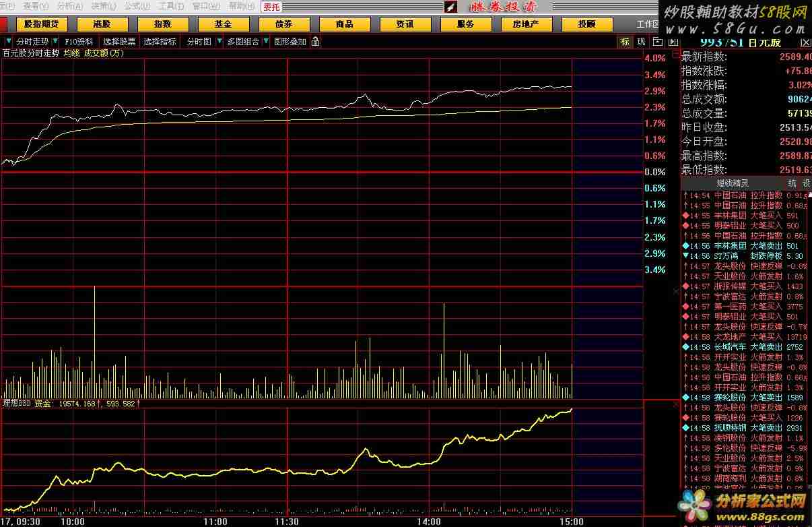This screenshot has width=812, height=527.
Task: Select the 14:57 浙报传媒 大笔买入 row
Action: pos(746,286)
